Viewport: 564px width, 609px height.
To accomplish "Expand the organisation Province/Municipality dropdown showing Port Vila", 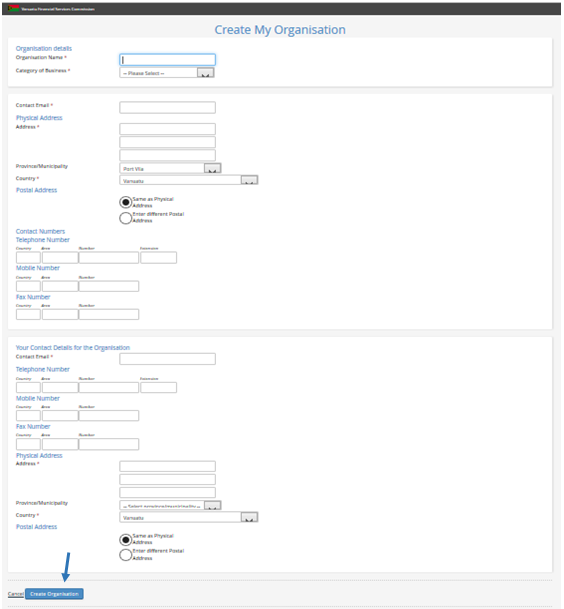I will [170, 168].
